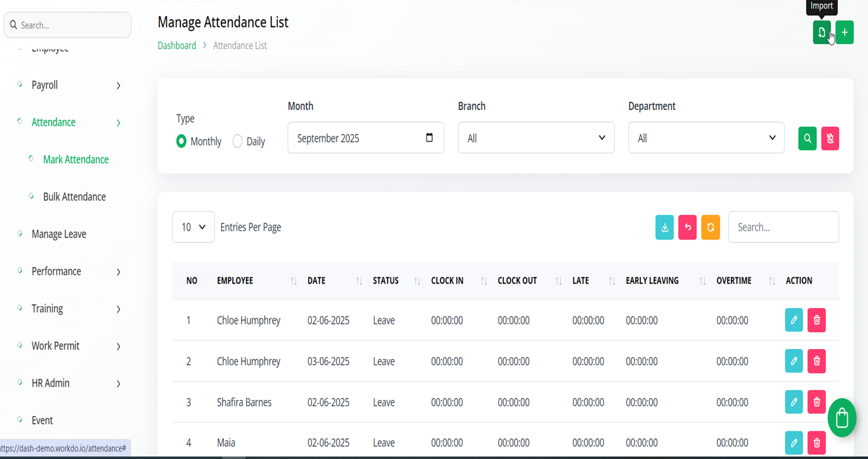Sort table by Employee column header
The height and width of the screenshot is (459, 868).
[235, 281]
